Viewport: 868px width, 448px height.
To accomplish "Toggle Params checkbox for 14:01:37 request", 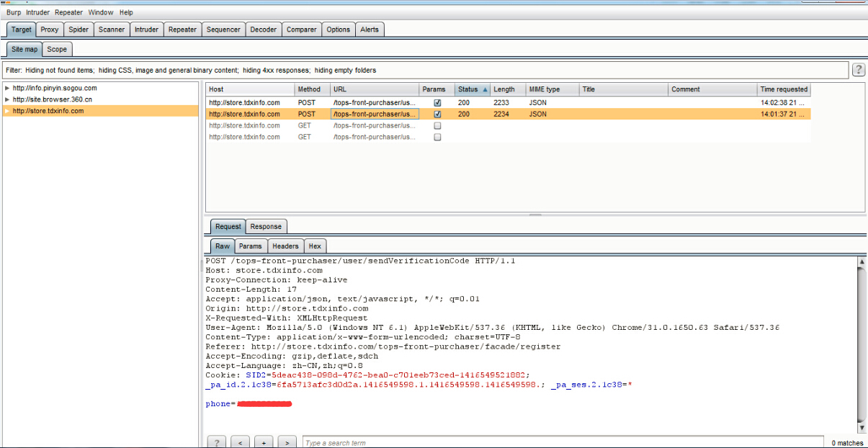I will (x=437, y=114).
